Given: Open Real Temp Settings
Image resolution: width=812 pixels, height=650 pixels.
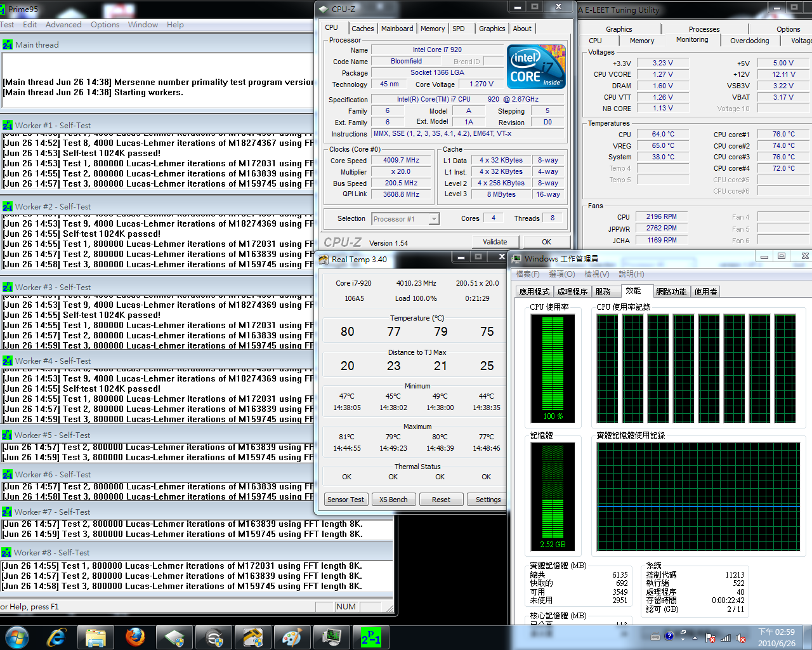Looking at the screenshot, I should coord(488,500).
